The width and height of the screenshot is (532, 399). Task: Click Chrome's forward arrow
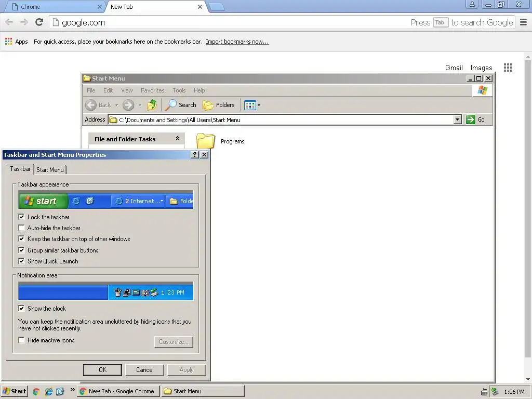(x=24, y=22)
